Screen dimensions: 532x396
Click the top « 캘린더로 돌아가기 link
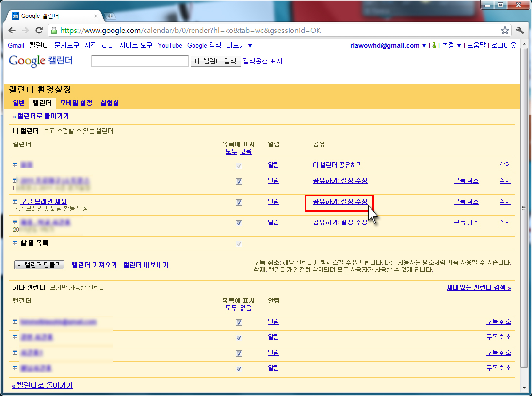pos(41,116)
